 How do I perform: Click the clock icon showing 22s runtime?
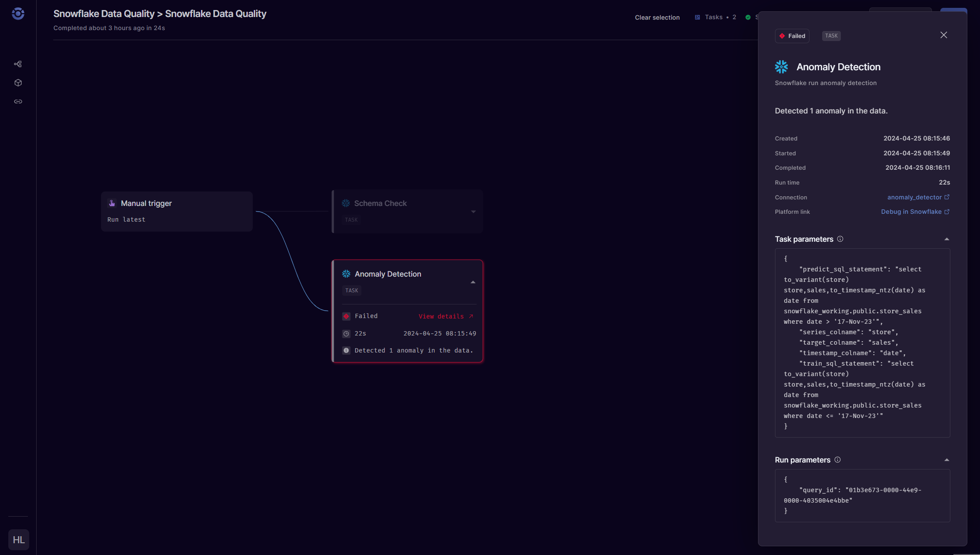point(346,333)
